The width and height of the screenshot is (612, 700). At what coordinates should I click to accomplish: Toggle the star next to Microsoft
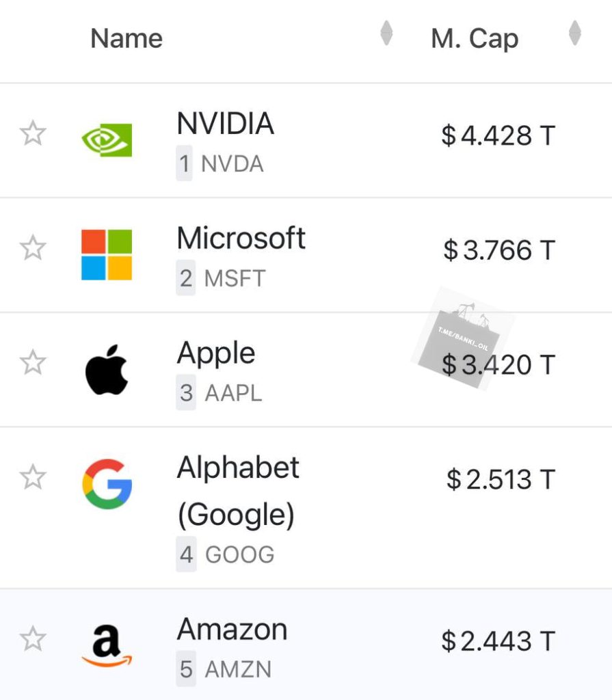click(33, 247)
